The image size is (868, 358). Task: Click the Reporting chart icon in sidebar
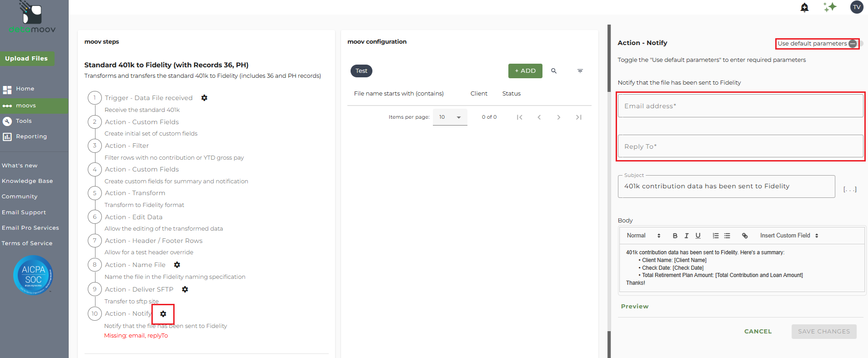point(7,136)
